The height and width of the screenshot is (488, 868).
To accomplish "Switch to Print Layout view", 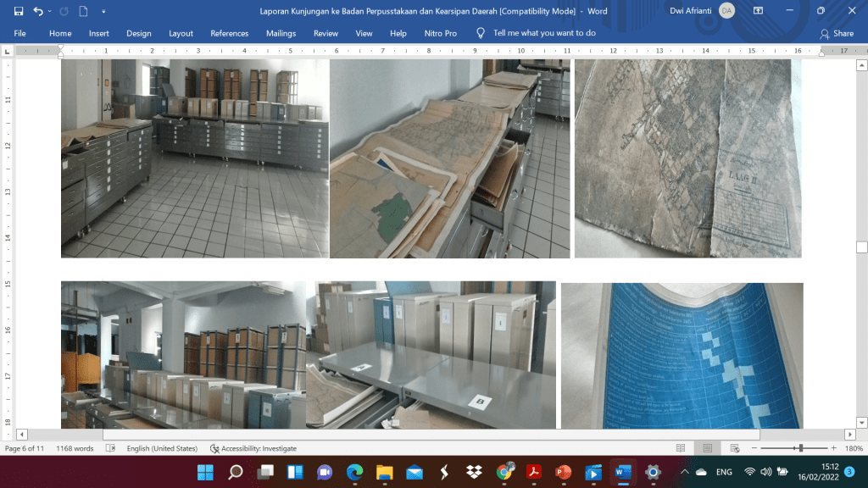I will (706, 448).
